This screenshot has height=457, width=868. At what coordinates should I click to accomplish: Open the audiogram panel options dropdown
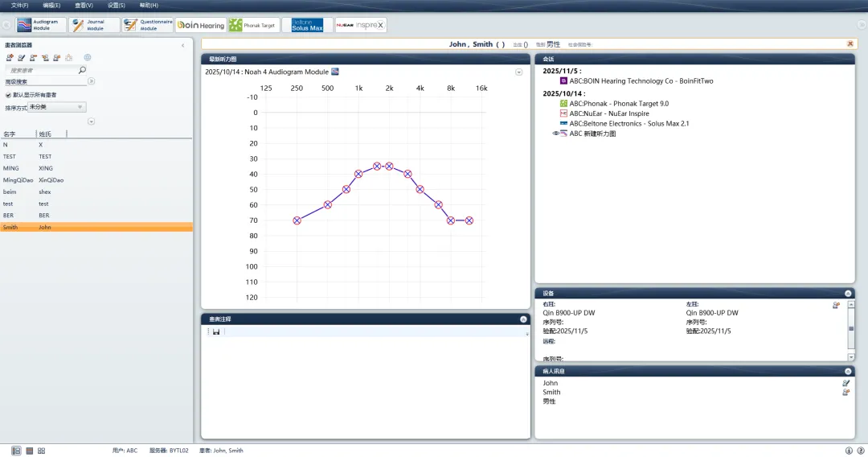click(519, 72)
